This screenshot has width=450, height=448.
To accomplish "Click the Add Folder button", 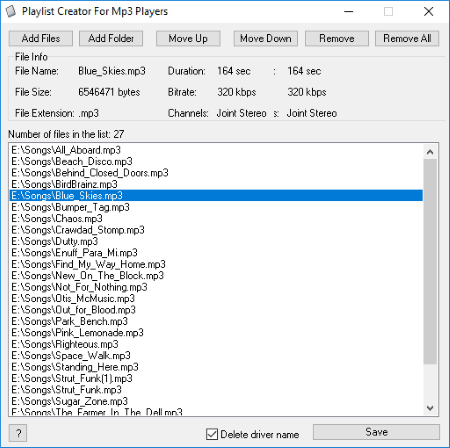I will click(x=111, y=39).
